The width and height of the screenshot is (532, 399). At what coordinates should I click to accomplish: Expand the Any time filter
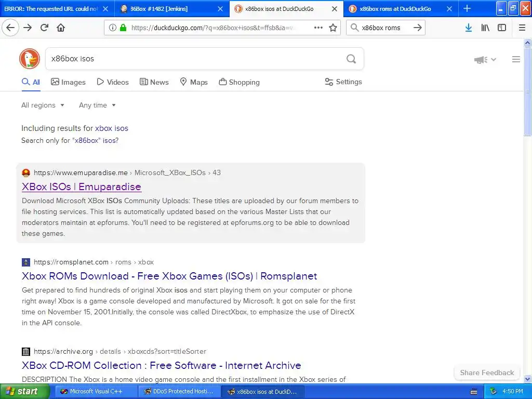[x=97, y=105]
